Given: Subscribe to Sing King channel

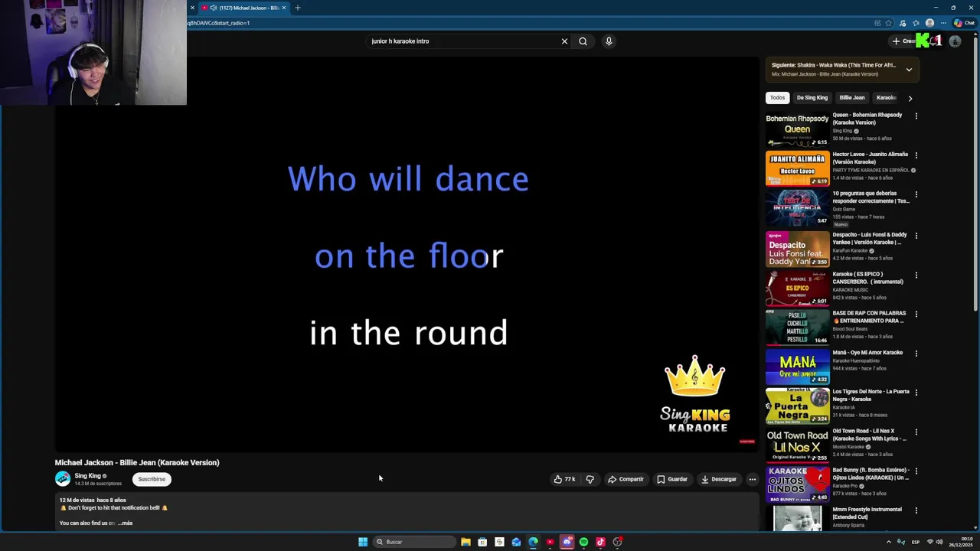Looking at the screenshot, I should point(152,479).
